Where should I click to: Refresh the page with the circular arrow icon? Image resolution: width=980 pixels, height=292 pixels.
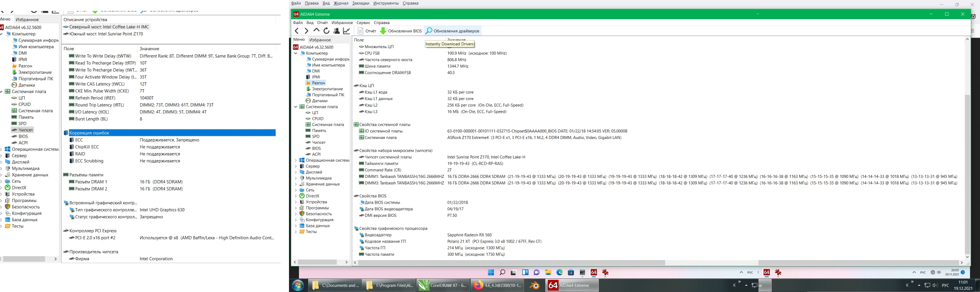[327, 31]
